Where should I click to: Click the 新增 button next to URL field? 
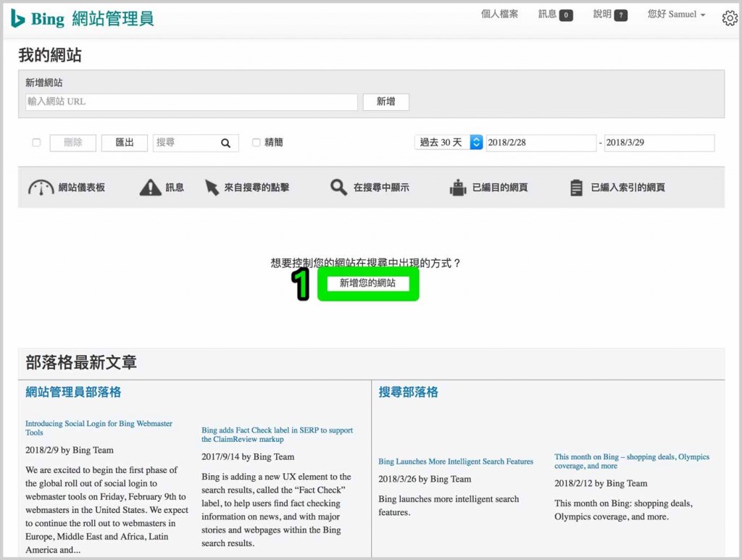385,101
